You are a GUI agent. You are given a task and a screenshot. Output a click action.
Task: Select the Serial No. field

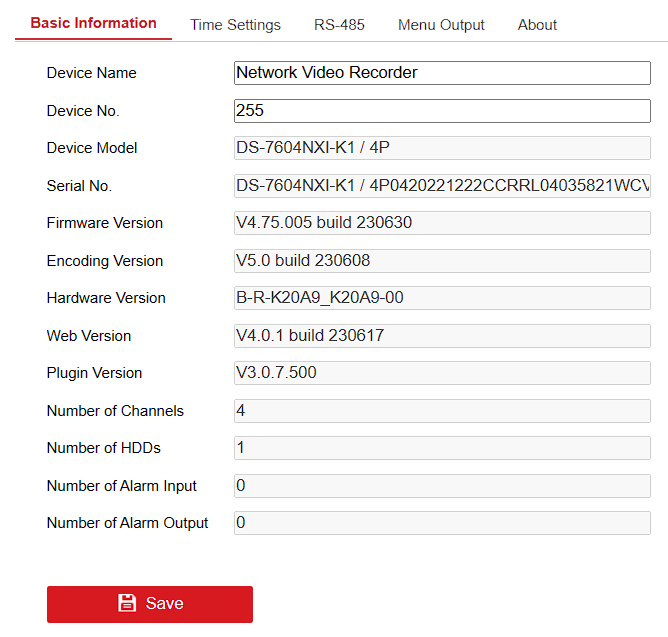442,186
